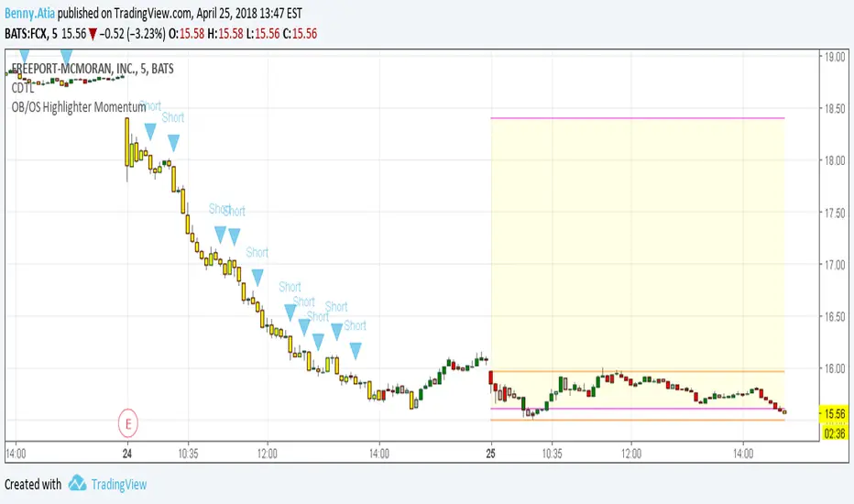Click the O:15.58 open value
Screen dimensions: 854x504
pyautogui.click(x=186, y=34)
